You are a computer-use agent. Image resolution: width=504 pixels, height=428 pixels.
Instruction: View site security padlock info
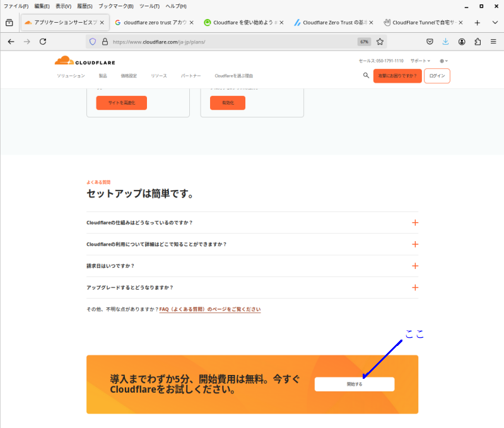tap(105, 42)
